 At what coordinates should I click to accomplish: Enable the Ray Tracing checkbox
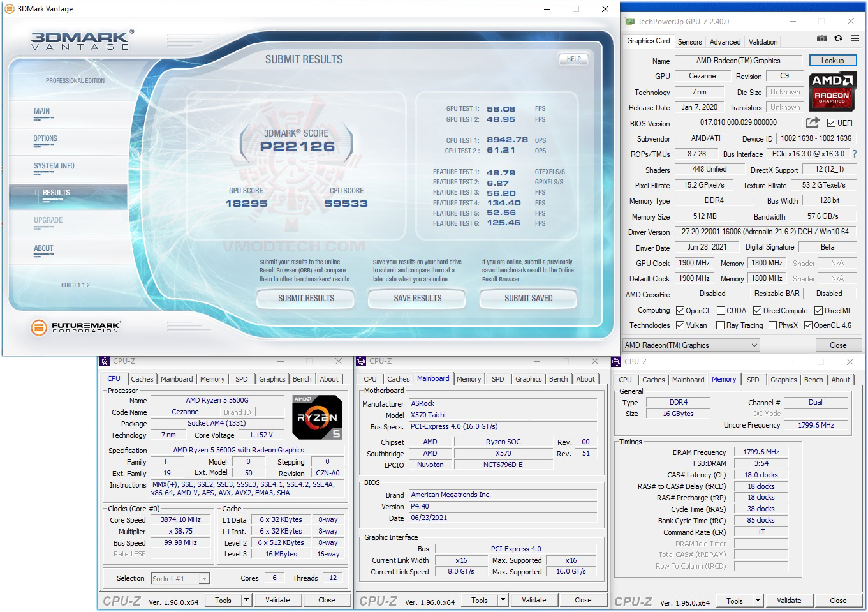pos(721,325)
